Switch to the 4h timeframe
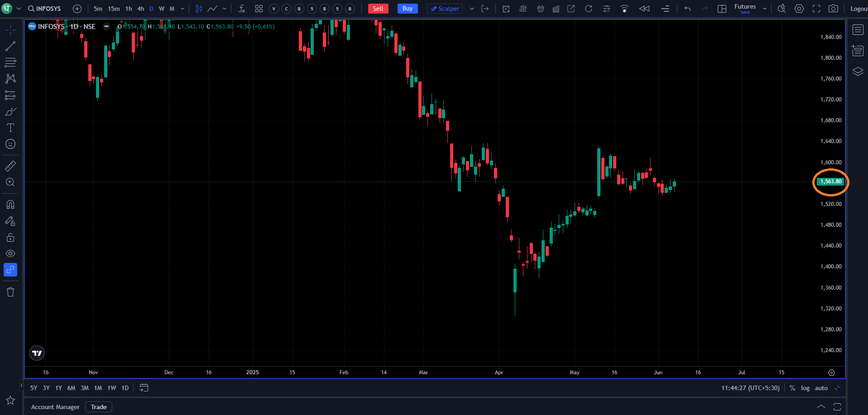This screenshot has width=868, height=415. (x=141, y=9)
